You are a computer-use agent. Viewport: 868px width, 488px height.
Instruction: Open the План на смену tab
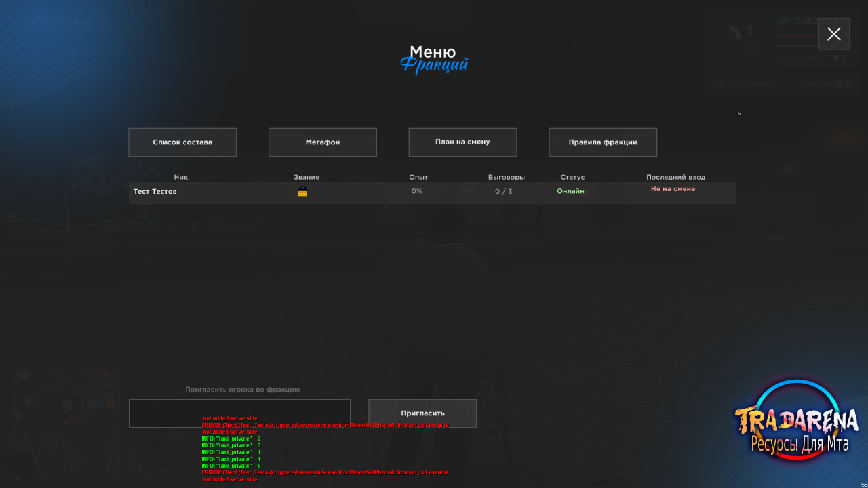(462, 142)
